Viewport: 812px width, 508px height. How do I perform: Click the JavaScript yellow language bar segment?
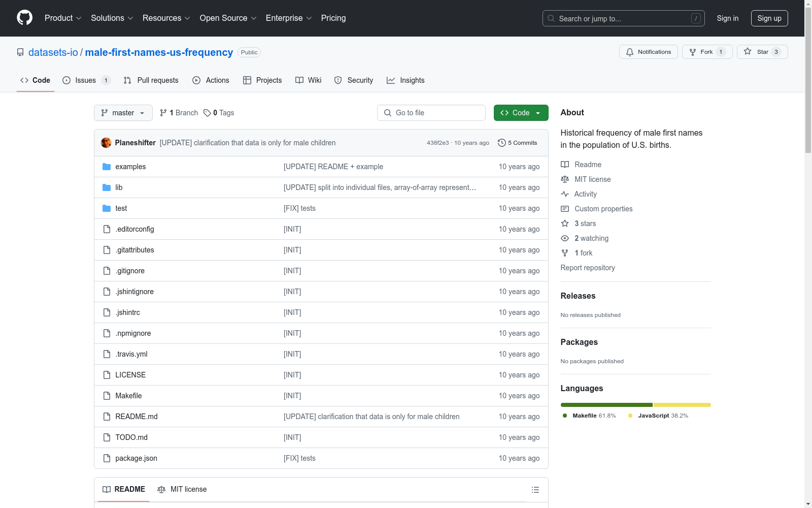682,405
